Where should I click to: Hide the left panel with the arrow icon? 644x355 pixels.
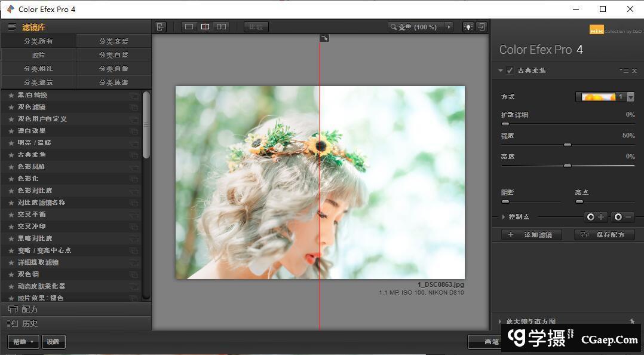[x=160, y=27]
